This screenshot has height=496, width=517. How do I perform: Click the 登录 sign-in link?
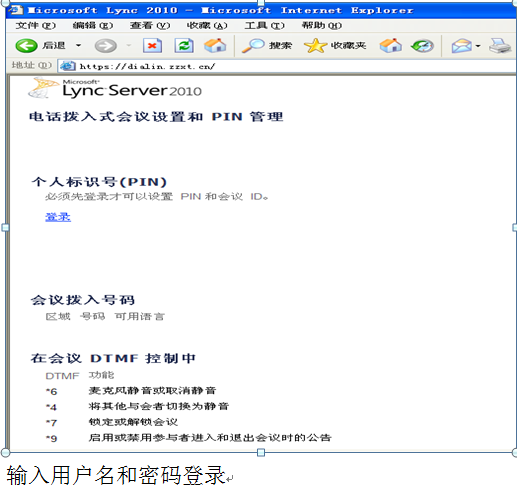[x=58, y=217]
